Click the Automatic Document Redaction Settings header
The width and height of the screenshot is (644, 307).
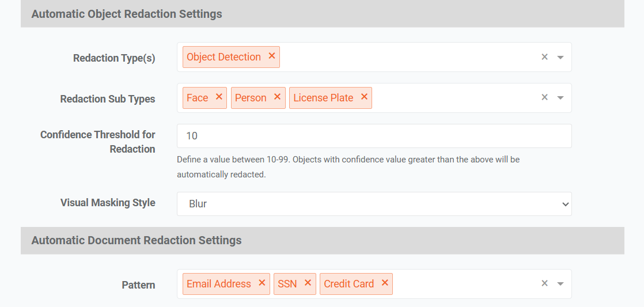click(137, 240)
